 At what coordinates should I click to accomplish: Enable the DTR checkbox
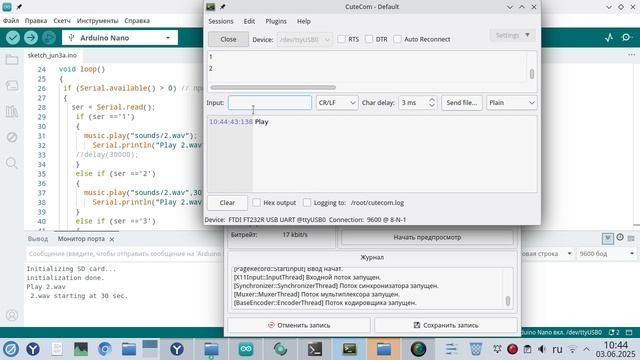369,39
